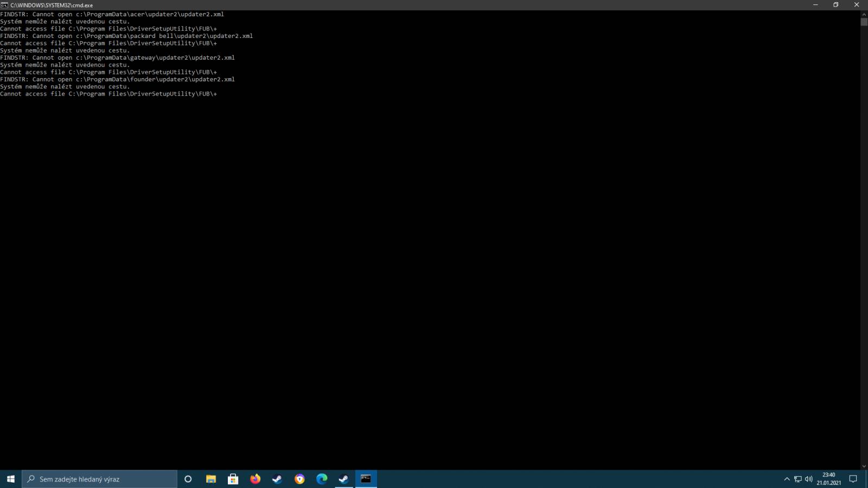
Task: Open Cortana circle icon on taskbar
Action: tap(188, 479)
